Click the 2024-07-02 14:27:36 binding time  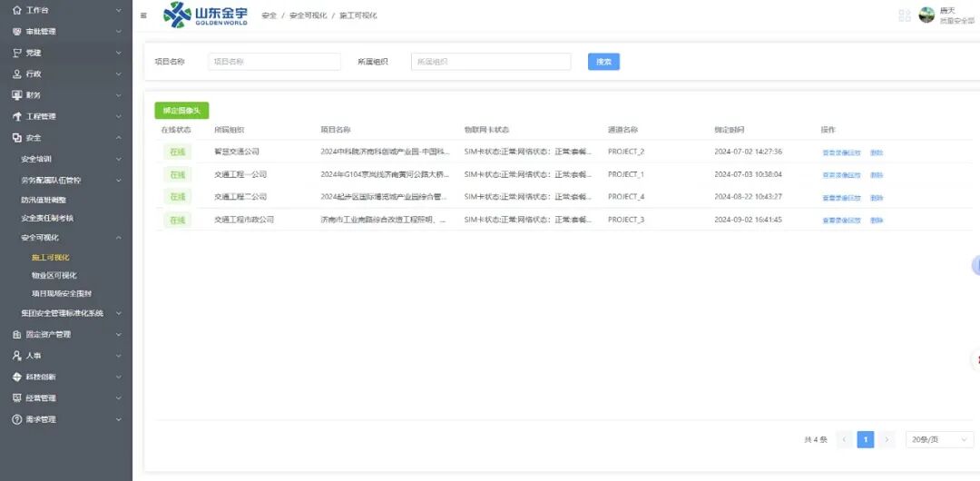coord(748,152)
